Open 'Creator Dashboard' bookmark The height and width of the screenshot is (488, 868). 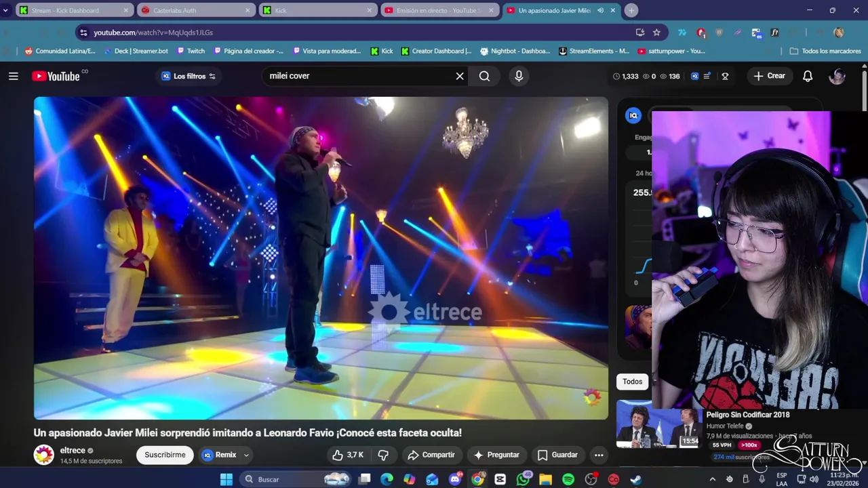(436, 51)
